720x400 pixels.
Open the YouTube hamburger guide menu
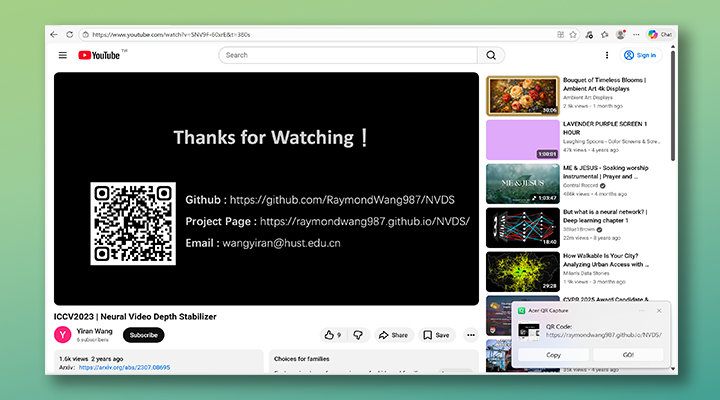tap(63, 55)
